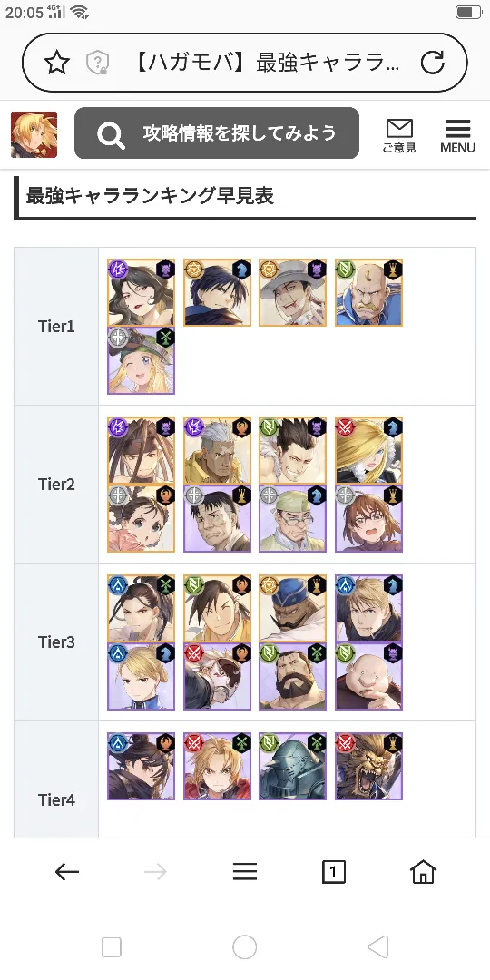Open the glasses girl character in Tier2
This screenshot has width=490, height=980.
pos(368,519)
